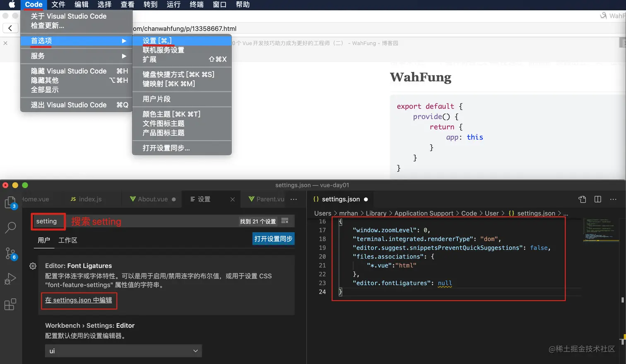
Task: Open Explorer in VS Code activity bar
Action: (x=10, y=202)
